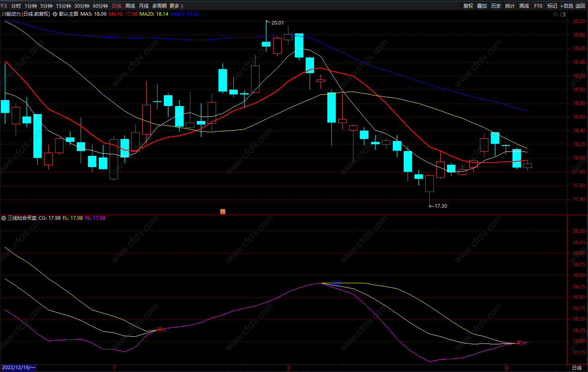Click the 三线粘合买卖 indicator name

click(22, 218)
